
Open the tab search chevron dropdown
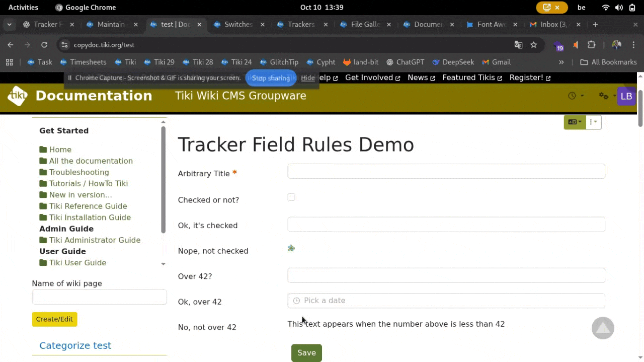pos(9,24)
